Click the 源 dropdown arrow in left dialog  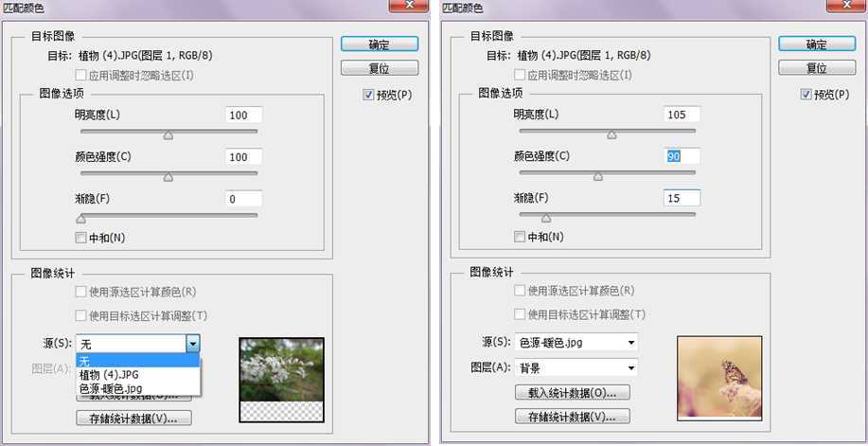pos(192,345)
